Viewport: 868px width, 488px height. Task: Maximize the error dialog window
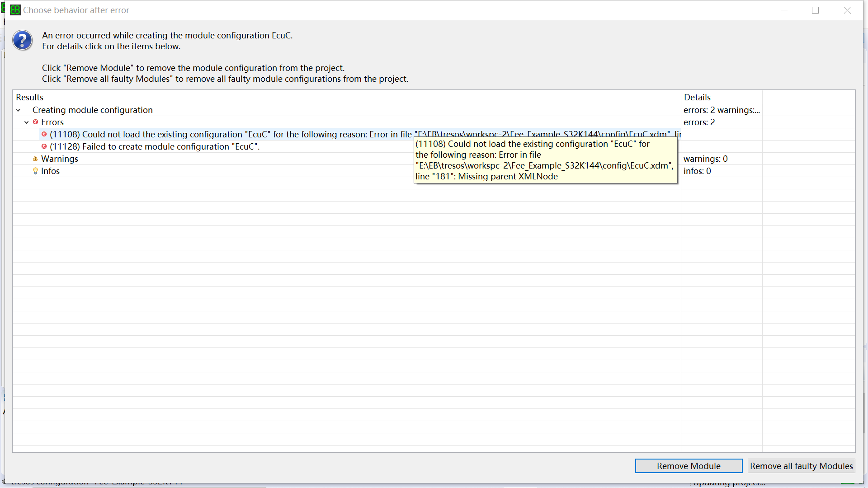[815, 10]
